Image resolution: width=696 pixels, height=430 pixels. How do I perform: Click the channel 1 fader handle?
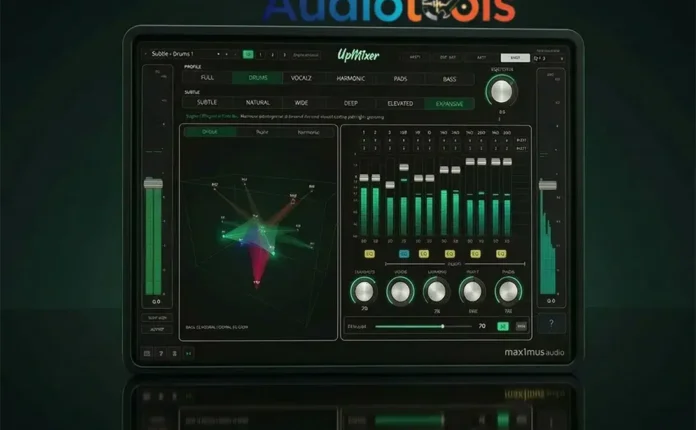click(364, 178)
